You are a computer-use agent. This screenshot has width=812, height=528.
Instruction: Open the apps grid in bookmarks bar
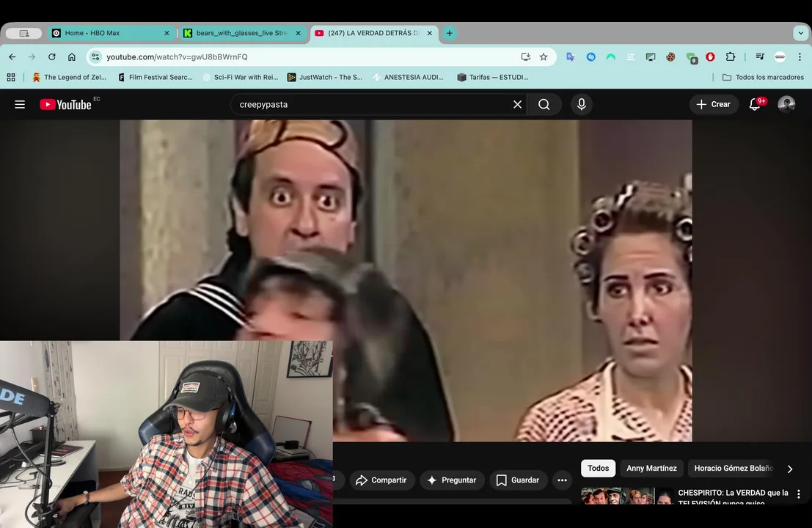point(11,77)
